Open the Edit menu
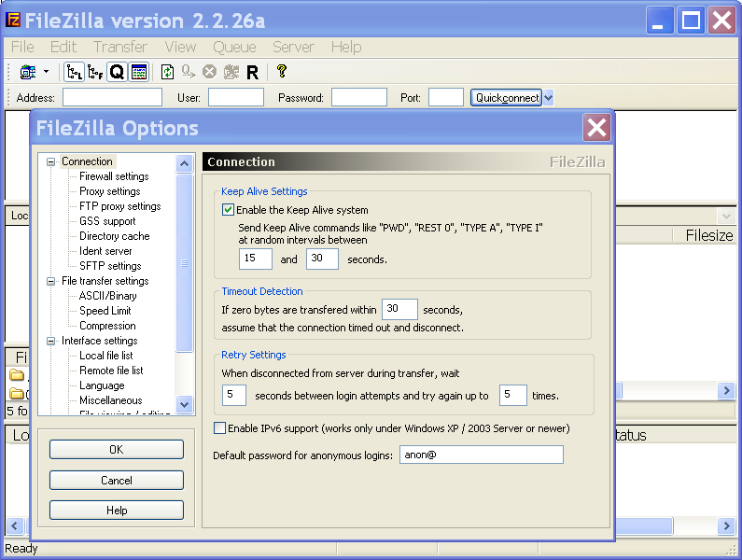 [x=63, y=47]
